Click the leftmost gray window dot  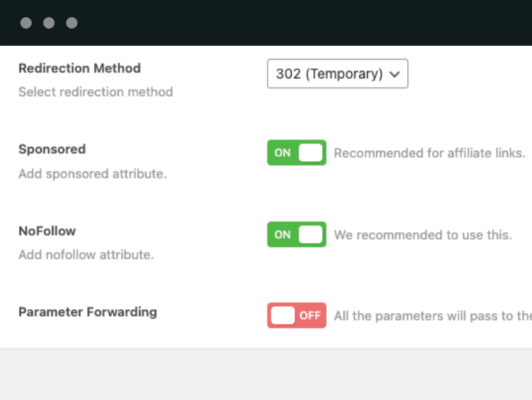[26, 23]
